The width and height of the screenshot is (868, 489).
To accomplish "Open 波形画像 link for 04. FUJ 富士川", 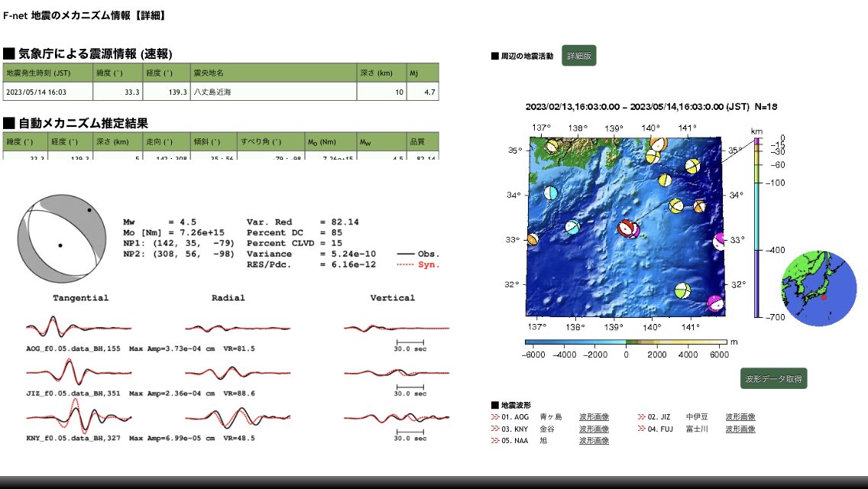I will pyautogui.click(x=740, y=429).
